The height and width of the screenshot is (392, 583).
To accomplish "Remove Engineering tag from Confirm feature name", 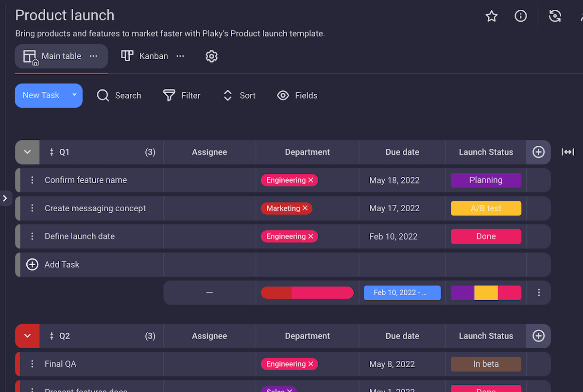I will click(x=311, y=180).
